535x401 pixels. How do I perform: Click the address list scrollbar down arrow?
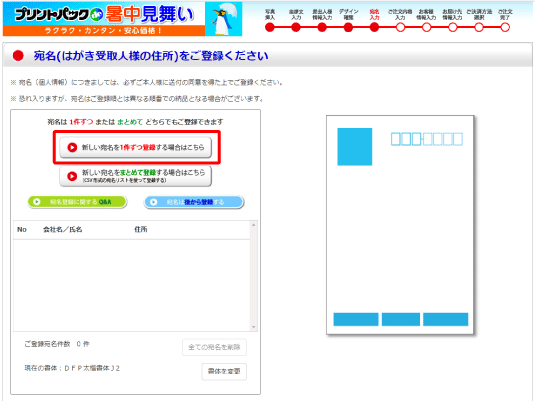click(x=254, y=327)
